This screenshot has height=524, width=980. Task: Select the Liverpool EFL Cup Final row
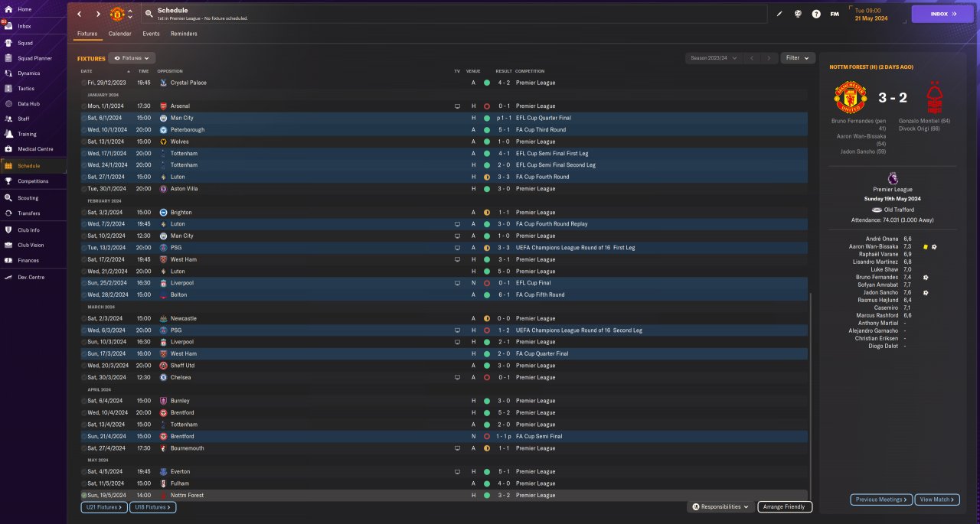(x=443, y=283)
